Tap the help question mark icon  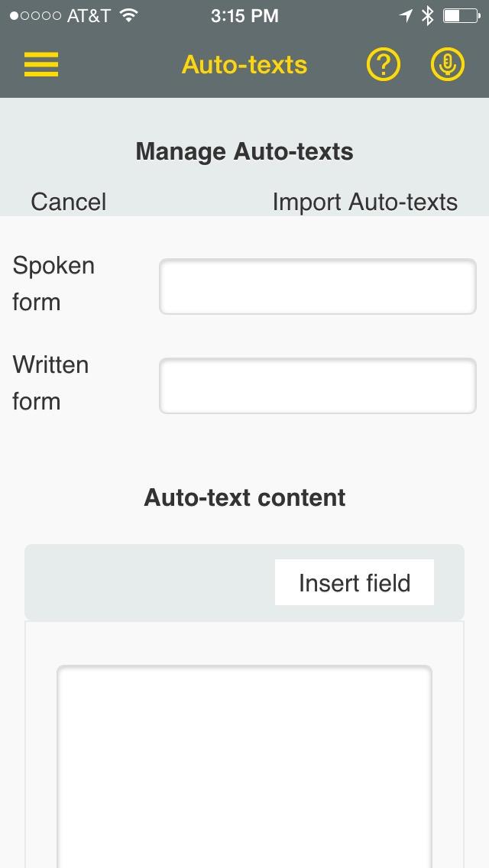click(x=384, y=65)
